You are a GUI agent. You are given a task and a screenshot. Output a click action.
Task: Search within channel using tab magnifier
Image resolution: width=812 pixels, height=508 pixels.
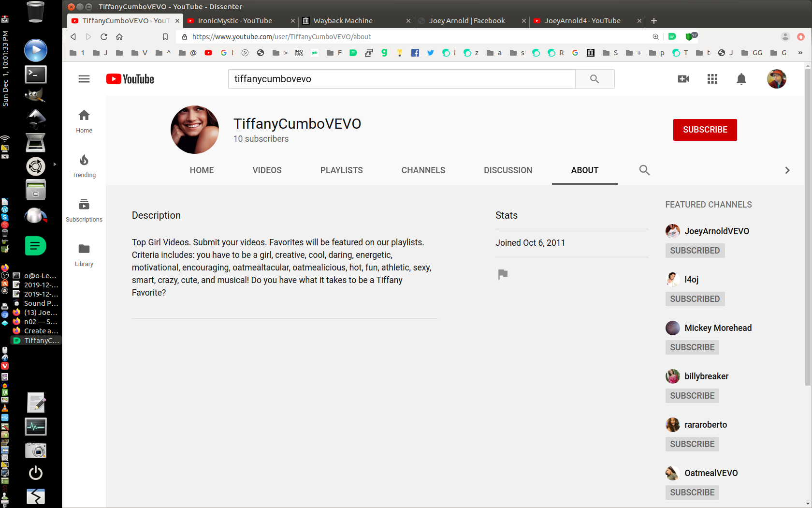point(644,170)
